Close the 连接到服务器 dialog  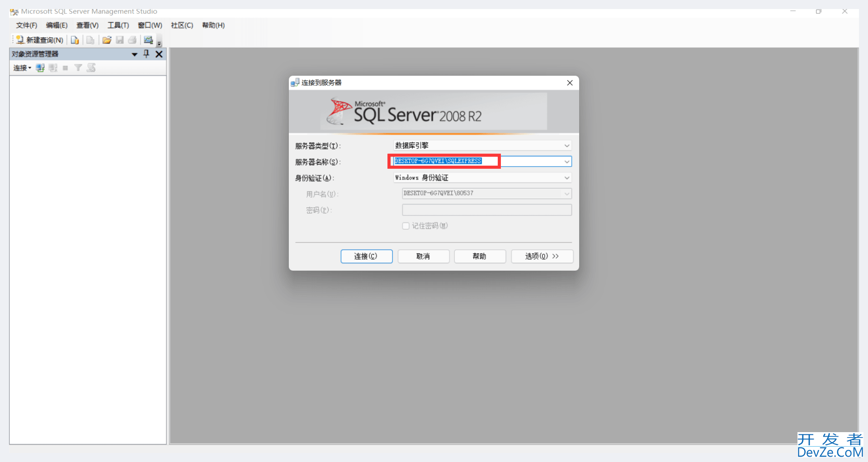[x=570, y=83]
